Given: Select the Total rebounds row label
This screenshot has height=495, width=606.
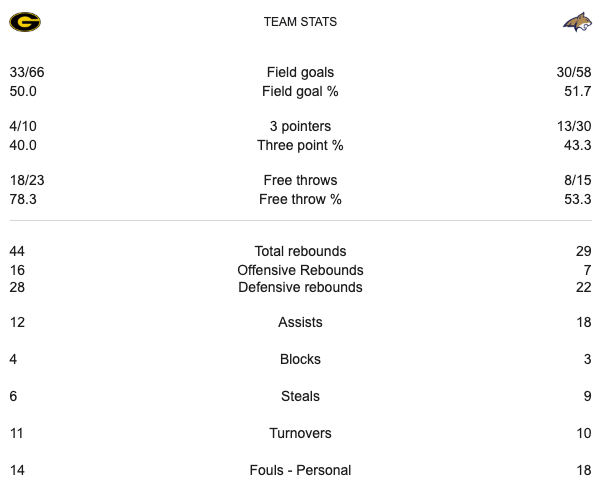Looking at the screenshot, I should pos(300,252).
